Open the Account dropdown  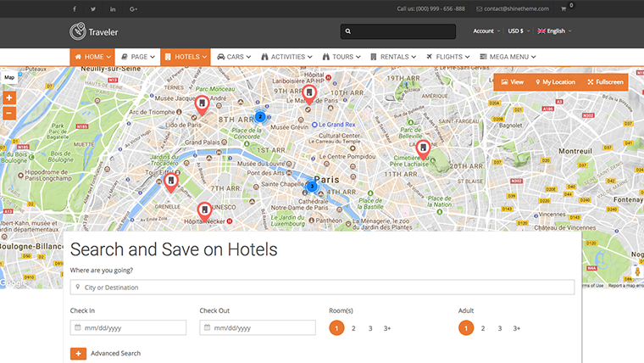(486, 31)
